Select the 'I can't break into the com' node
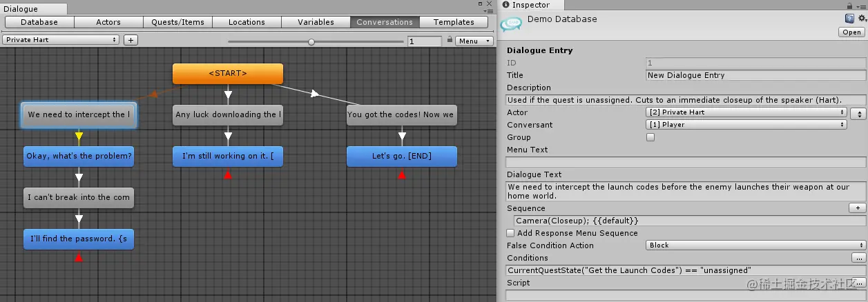The image size is (868, 302). [79, 198]
